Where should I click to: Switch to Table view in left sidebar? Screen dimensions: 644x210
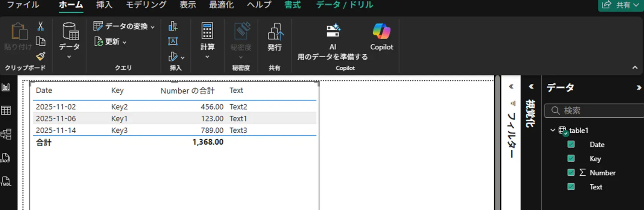pyautogui.click(x=6, y=110)
